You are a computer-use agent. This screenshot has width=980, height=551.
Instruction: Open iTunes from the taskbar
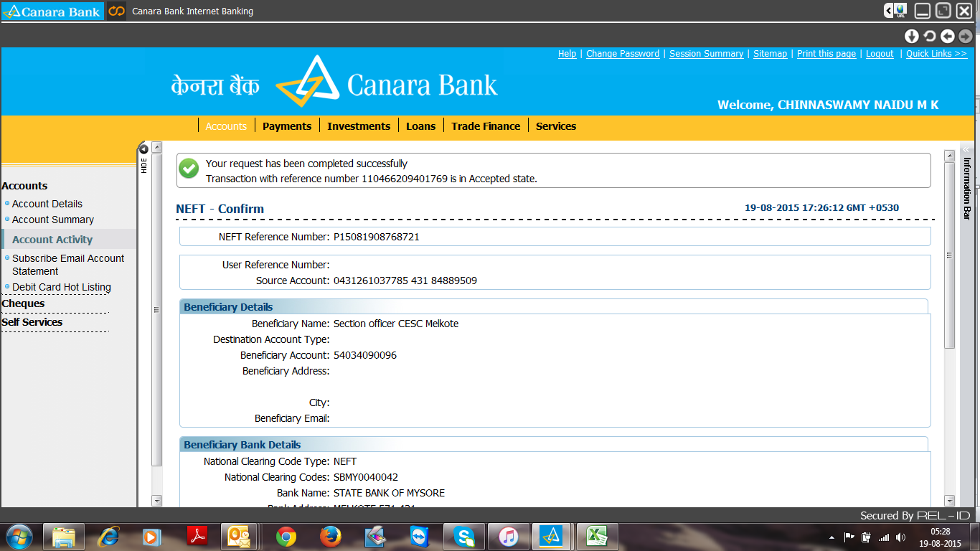(x=508, y=537)
